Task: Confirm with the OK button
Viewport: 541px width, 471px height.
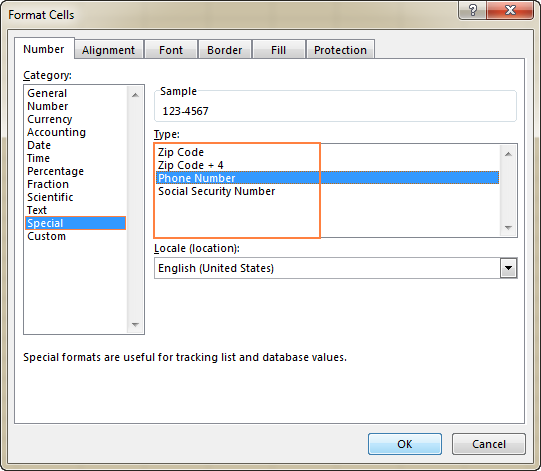Action: click(405, 444)
